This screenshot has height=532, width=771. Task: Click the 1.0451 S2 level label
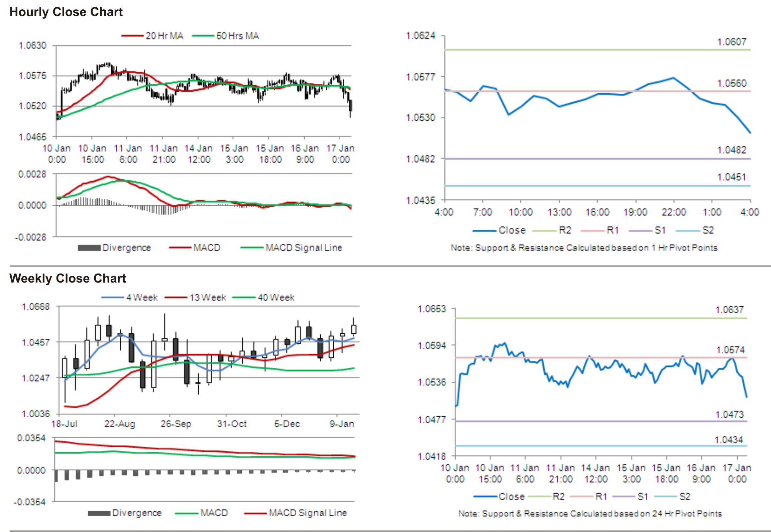pyautogui.click(x=731, y=177)
